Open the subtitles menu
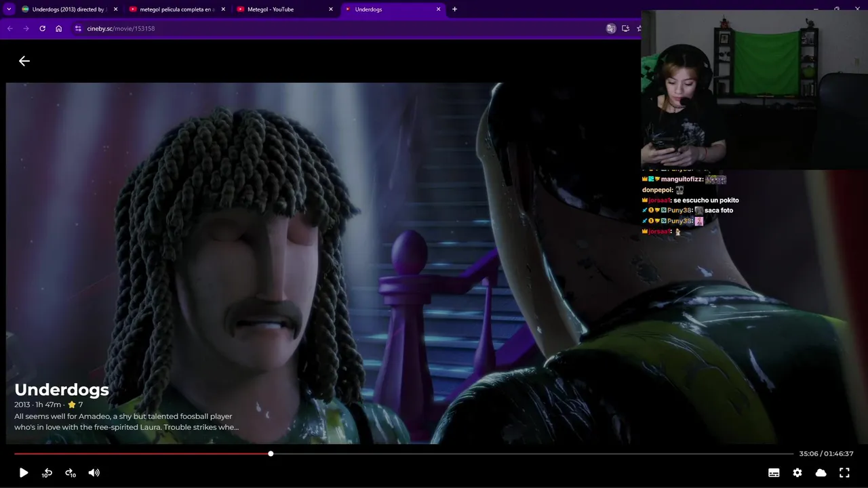 pos(774,473)
